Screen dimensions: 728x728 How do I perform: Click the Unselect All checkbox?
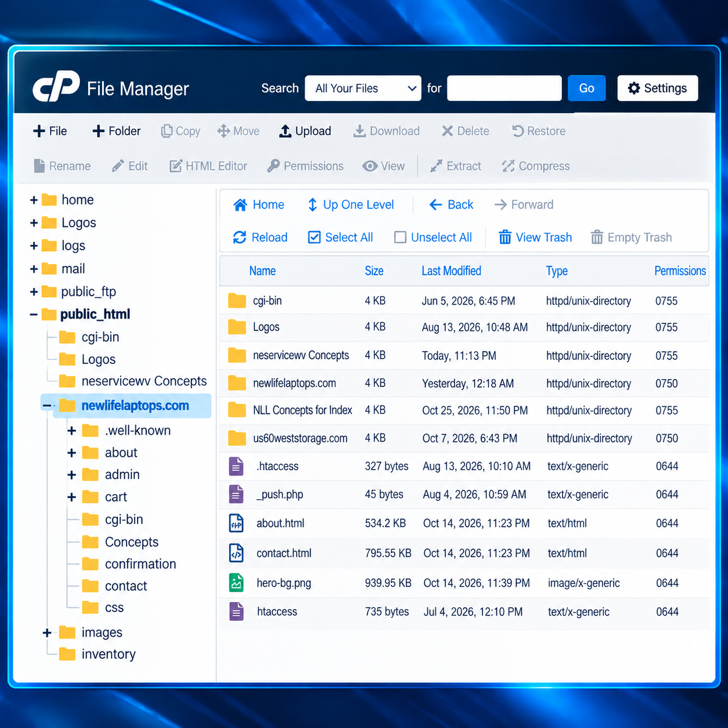pyautogui.click(x=400, y=237)
